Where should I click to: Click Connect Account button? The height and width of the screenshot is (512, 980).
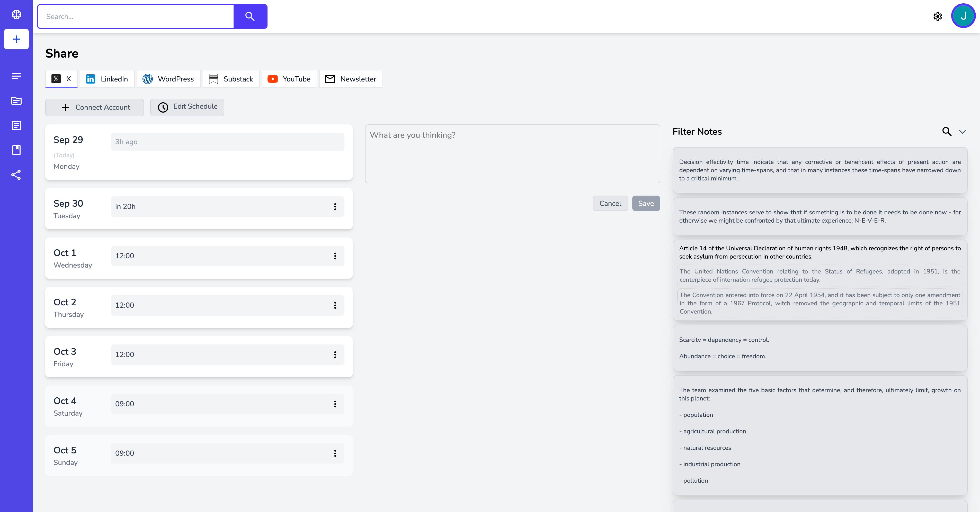[95, 108]
